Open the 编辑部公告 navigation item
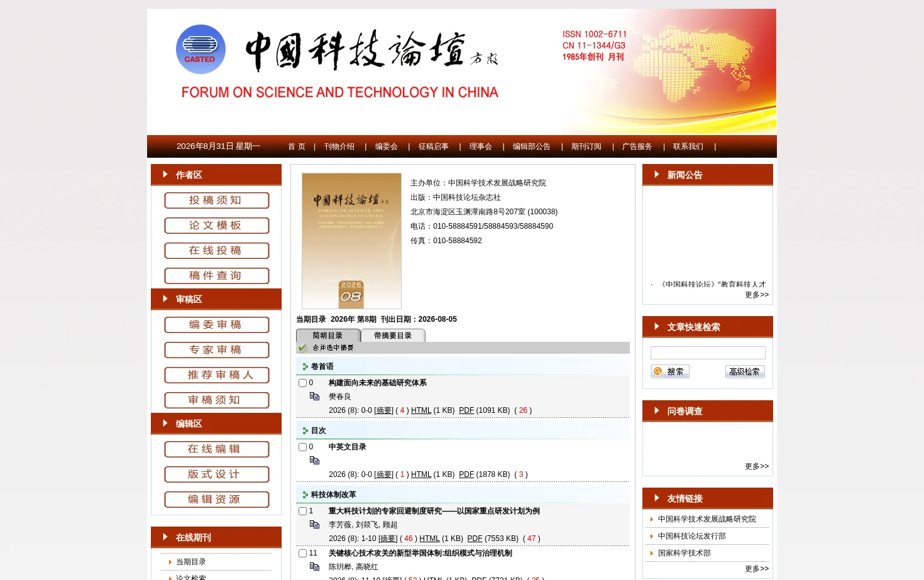This screenshot has width=924, height=580. click(x=532, y=146)
